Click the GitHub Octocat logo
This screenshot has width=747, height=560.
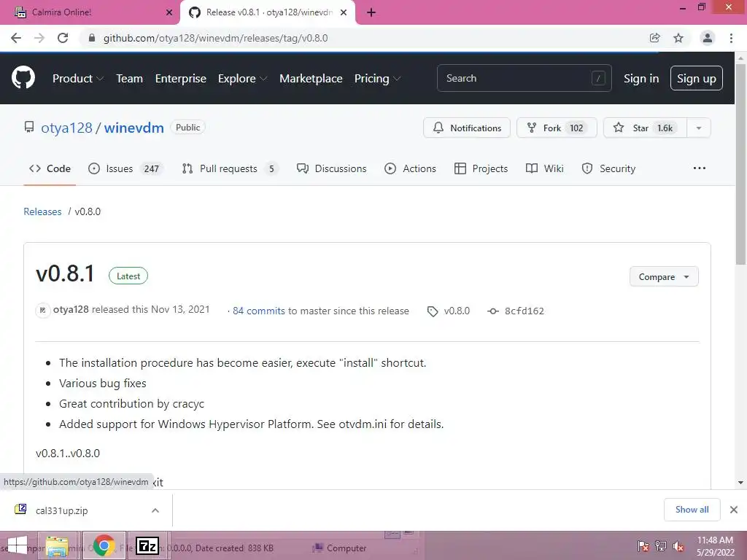tap(23, 78)
